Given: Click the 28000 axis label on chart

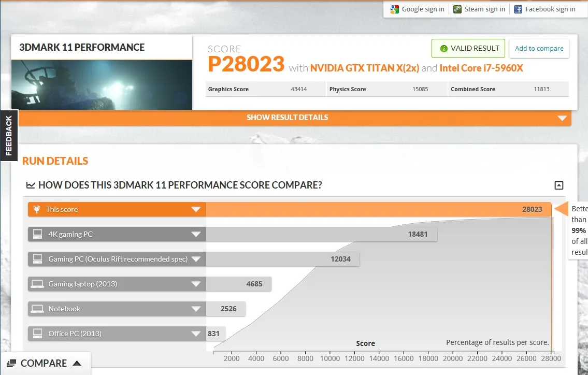Looking at the screenshot, I should pyautogui.click(x=551, y=358).
